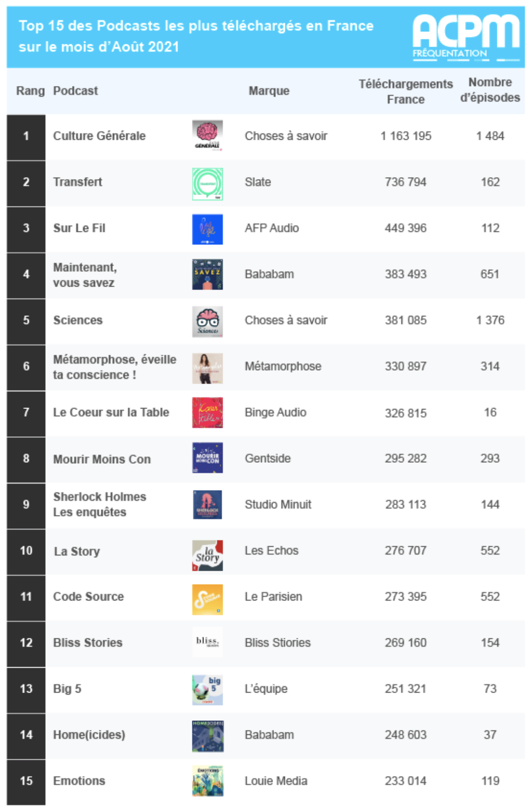Click the Big 5 podcast icon
The image size is (532, 812).
[x=207, y=690]
